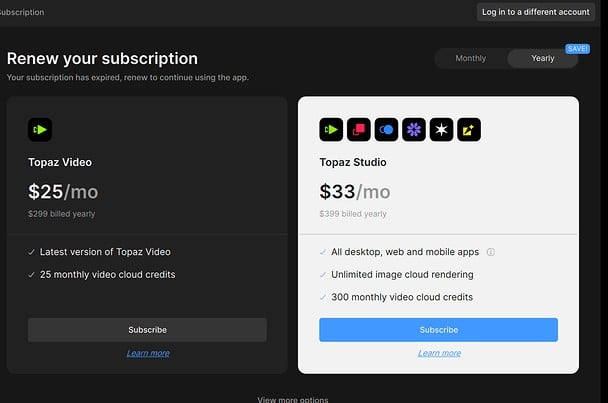Viewport: 608px width, 403px height.
Task: Click the SAVE! badge on Yearly toggle
Action: 577,48
